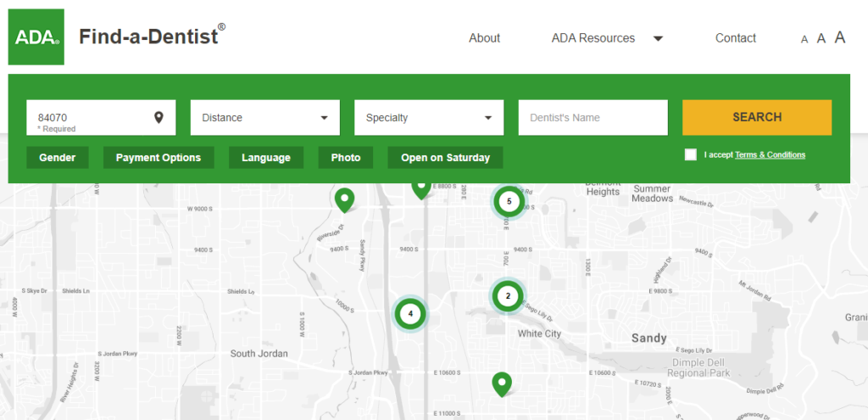
Task: Toggle the Photo filter
Action: (x=346, y=157)
